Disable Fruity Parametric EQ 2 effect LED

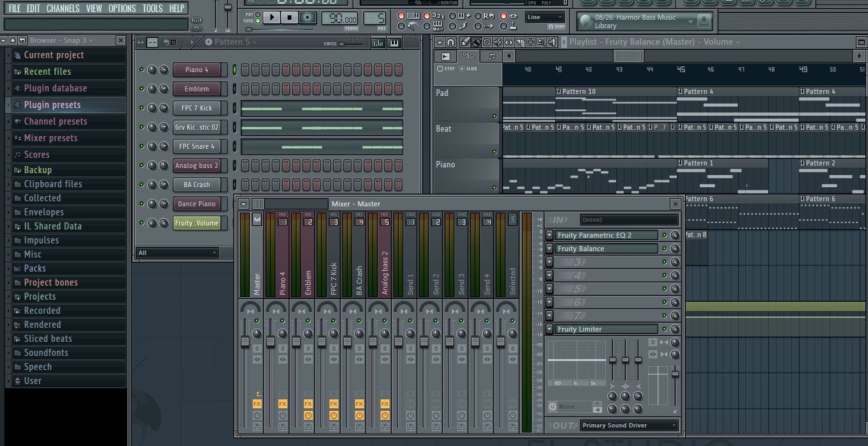click(664, 235)
